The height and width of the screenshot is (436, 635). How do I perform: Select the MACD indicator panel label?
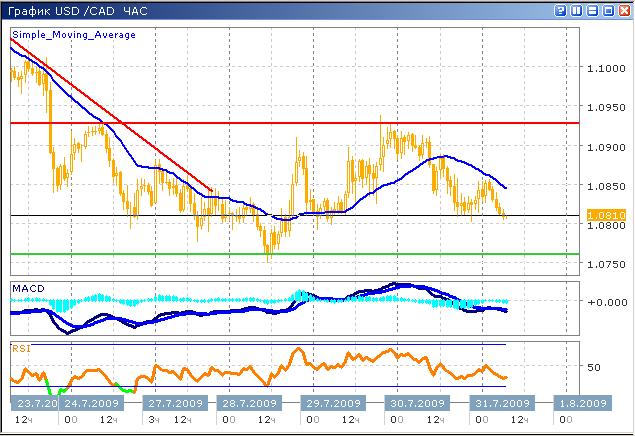click(27, 288)
